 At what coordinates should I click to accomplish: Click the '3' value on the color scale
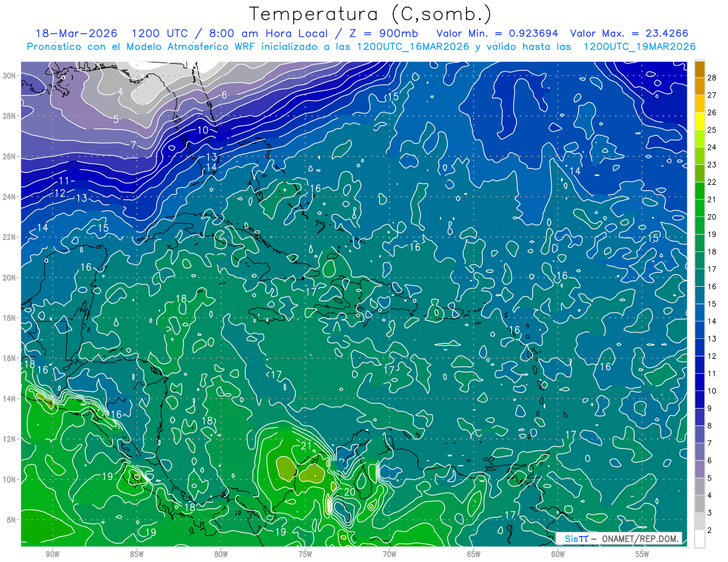click(x=710, y=513)
